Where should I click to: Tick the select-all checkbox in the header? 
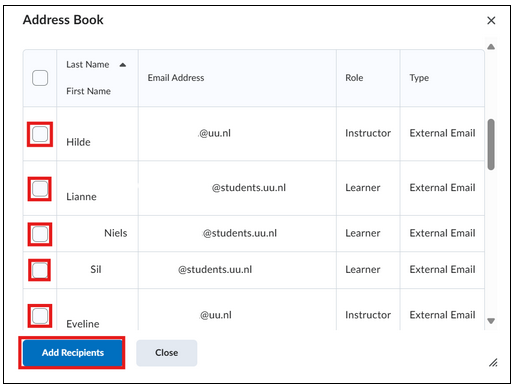point(40,78)
